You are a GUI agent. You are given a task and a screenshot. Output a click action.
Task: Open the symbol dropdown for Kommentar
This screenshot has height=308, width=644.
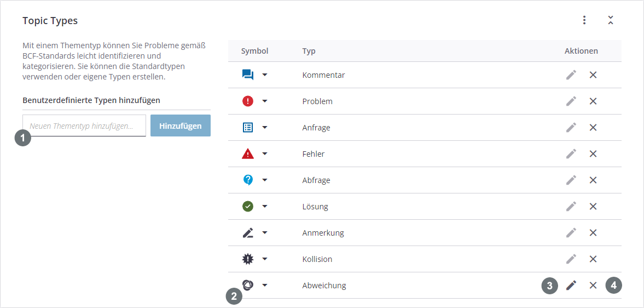coord(265,75)
